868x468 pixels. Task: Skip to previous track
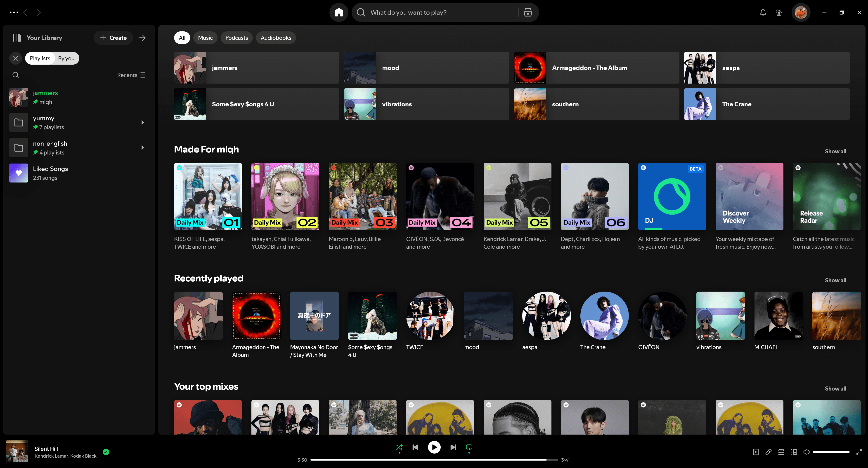(x=415, y=447)
